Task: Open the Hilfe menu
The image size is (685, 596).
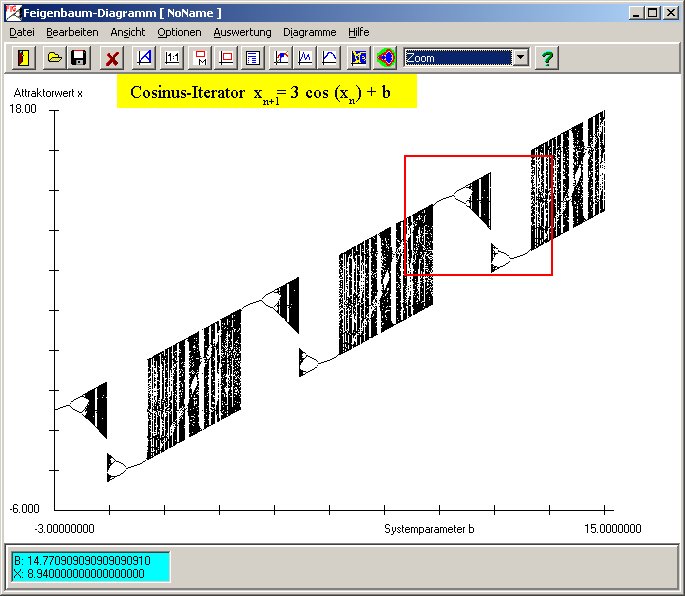Action: 359,32
